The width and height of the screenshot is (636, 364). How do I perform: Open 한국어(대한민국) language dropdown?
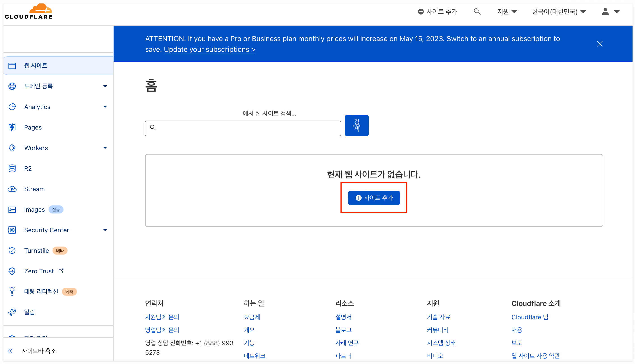pos(559,11)
